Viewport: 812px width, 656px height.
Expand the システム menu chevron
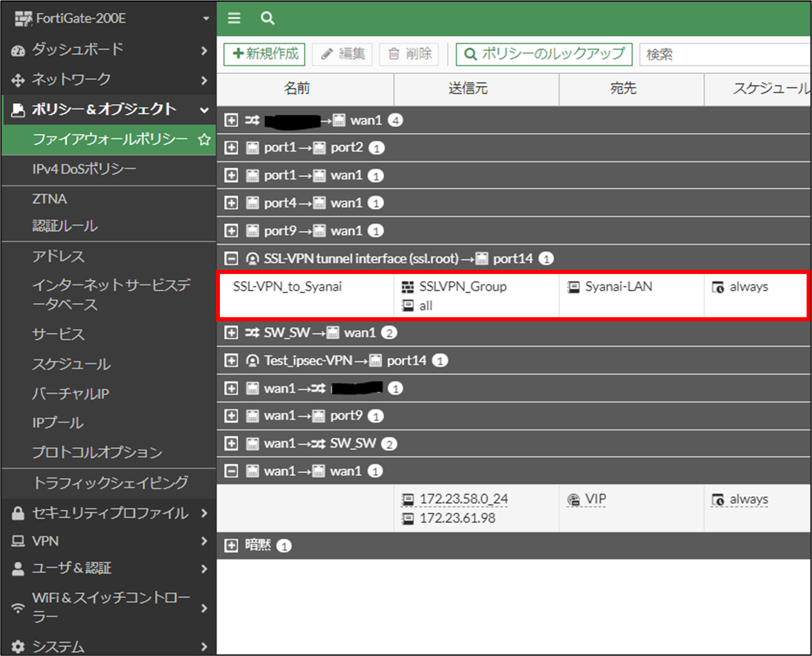(x=204, y=646)
